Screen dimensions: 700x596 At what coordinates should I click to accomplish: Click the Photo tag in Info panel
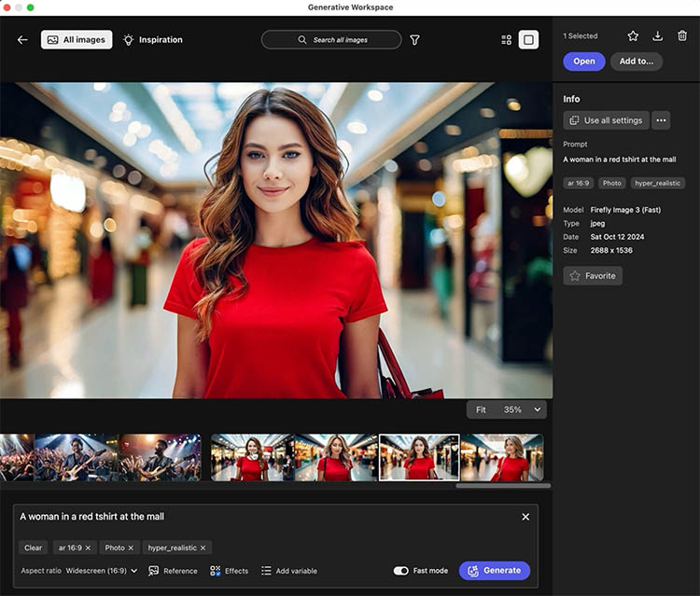click(611, 183)
